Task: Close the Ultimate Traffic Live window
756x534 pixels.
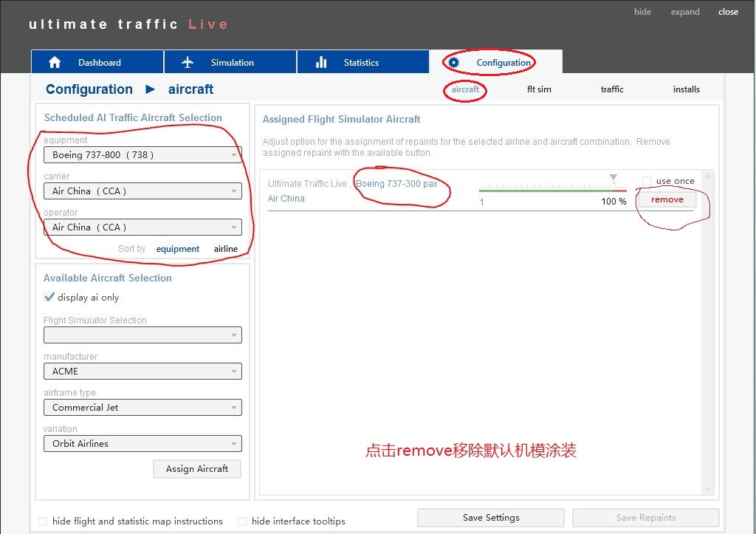Action: [x=728, y=12]
